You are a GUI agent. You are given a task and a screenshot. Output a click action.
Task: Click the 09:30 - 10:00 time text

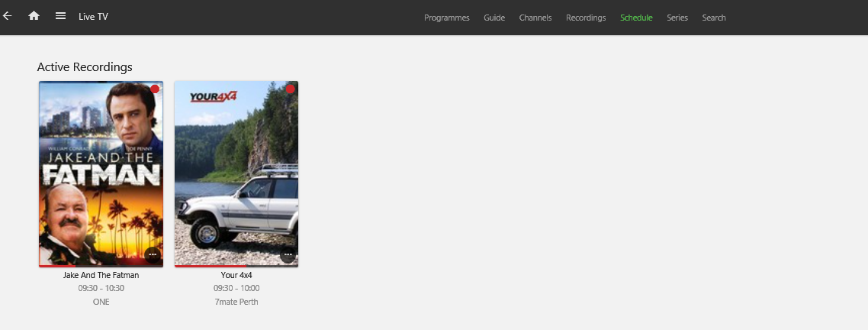[236, 289]
